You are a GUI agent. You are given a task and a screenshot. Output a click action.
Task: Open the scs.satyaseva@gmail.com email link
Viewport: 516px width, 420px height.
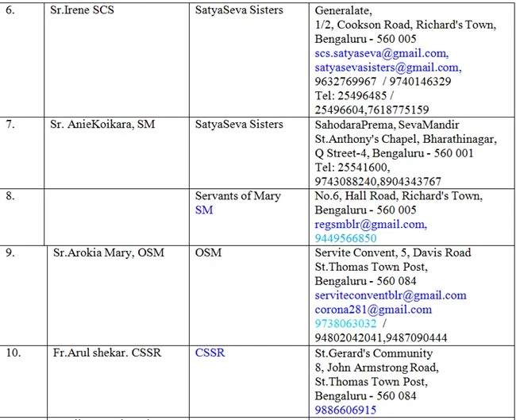382,53
